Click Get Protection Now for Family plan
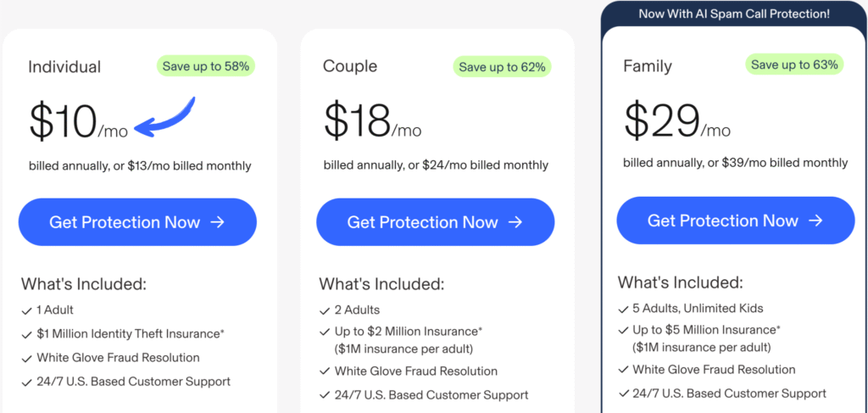 tap(735, 220)
